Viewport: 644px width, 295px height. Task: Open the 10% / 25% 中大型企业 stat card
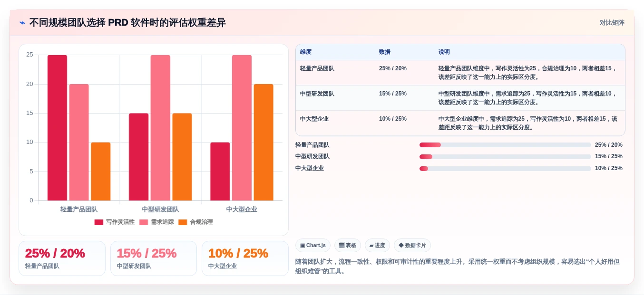[245, 258]
